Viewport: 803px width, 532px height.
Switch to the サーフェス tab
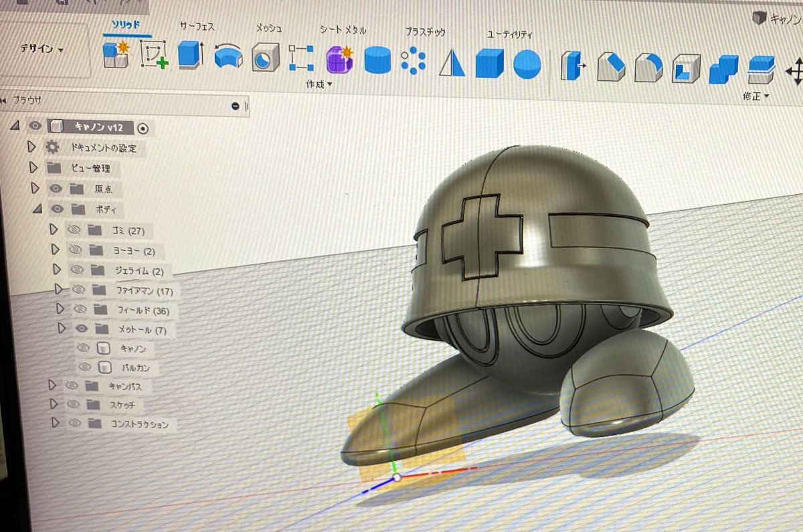[x=197, y=26]
